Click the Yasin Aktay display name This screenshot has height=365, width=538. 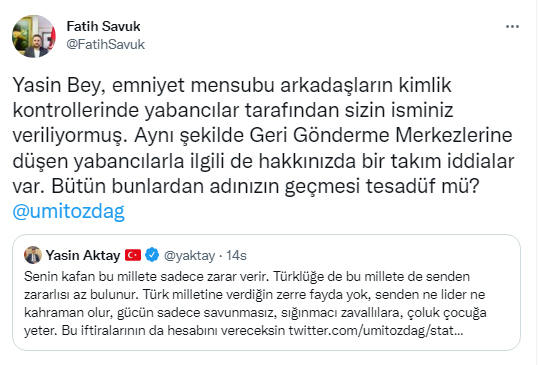coord(83,256)
